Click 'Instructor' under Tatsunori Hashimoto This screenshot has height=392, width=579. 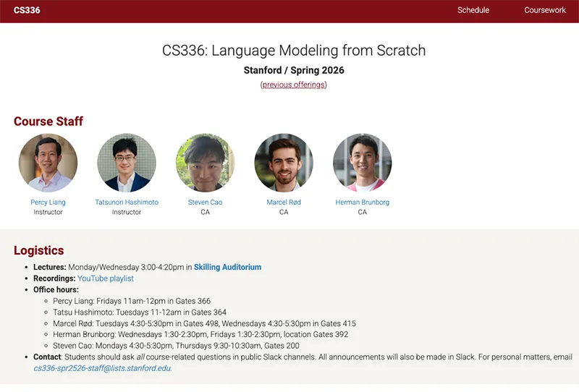(127, 212)
